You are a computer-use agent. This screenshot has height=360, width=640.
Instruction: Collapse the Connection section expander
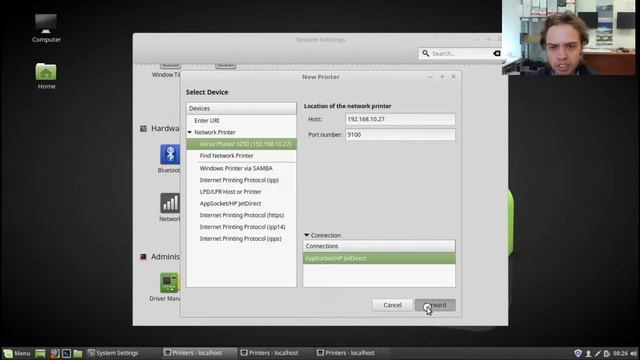(x=307, y=235)
